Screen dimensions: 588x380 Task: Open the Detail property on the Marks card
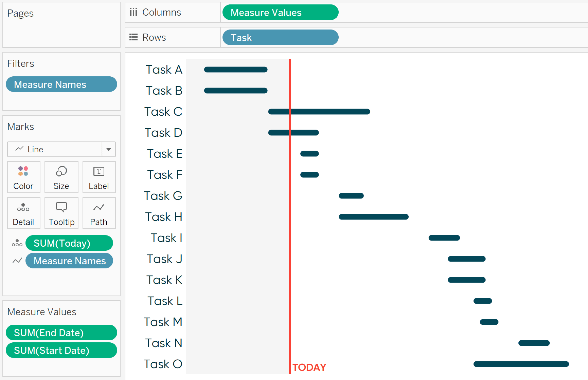[23, 213]
